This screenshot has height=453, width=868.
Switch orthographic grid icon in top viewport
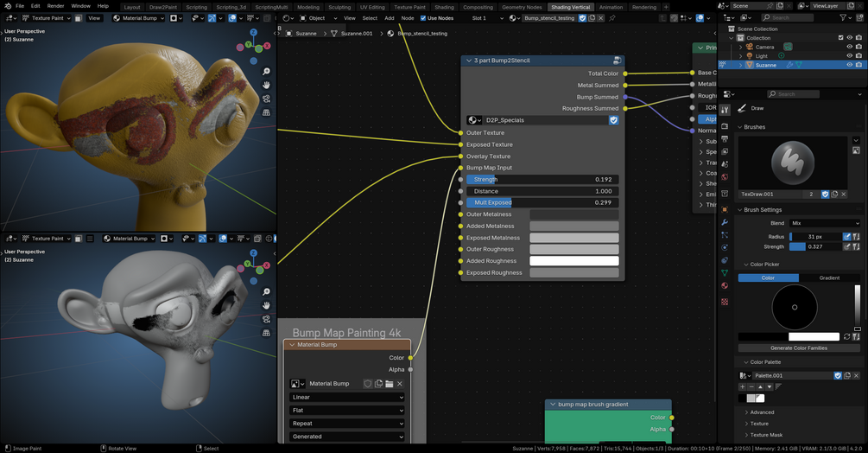pos(266,112)
